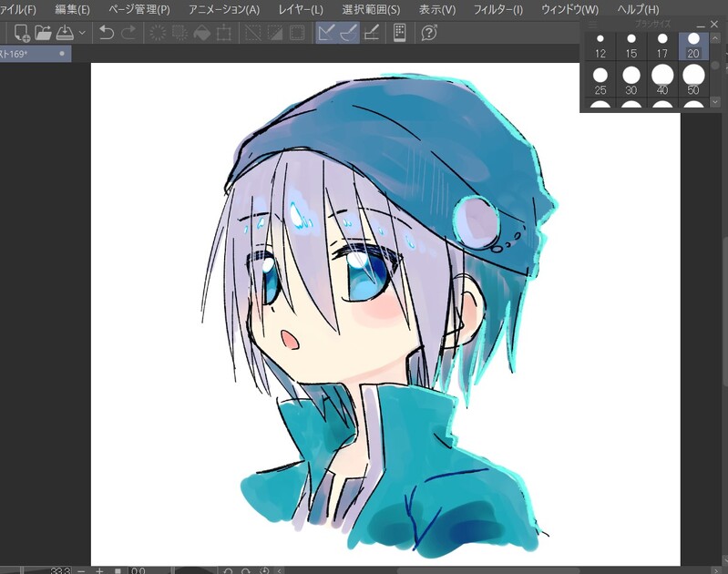The width and height of the screenshot is (728, 574).
Task: Toggle Snap to ruler
Action: coord(327,33)
